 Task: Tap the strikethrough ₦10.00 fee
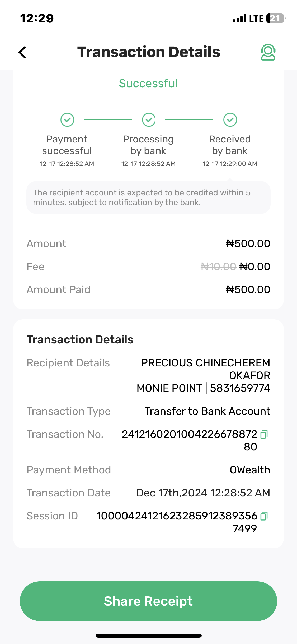(218, 266)
